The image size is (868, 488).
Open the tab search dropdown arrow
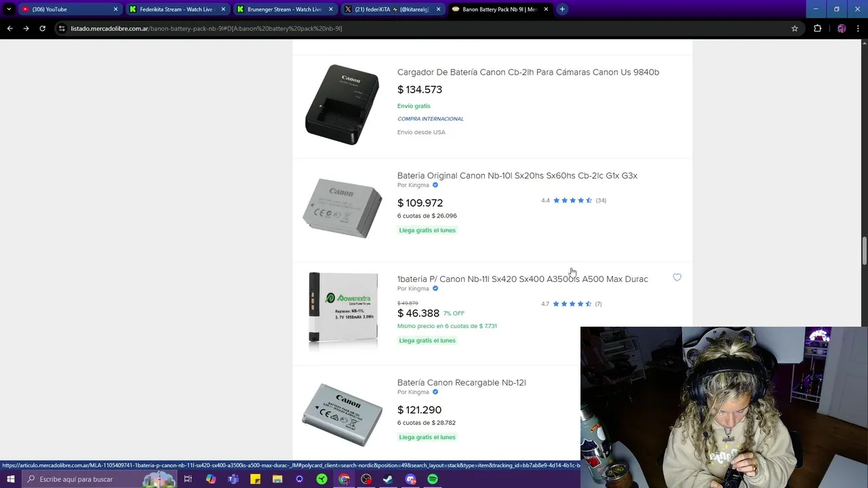click(x=9, y=9)
